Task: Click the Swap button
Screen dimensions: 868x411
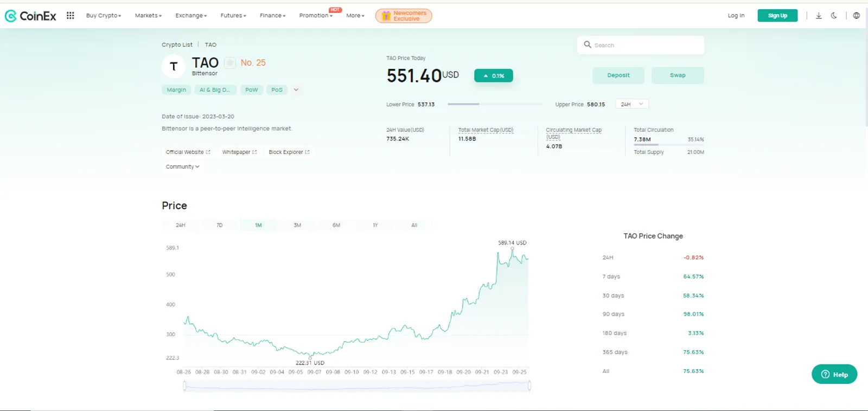Action: [x=678, y=75]
